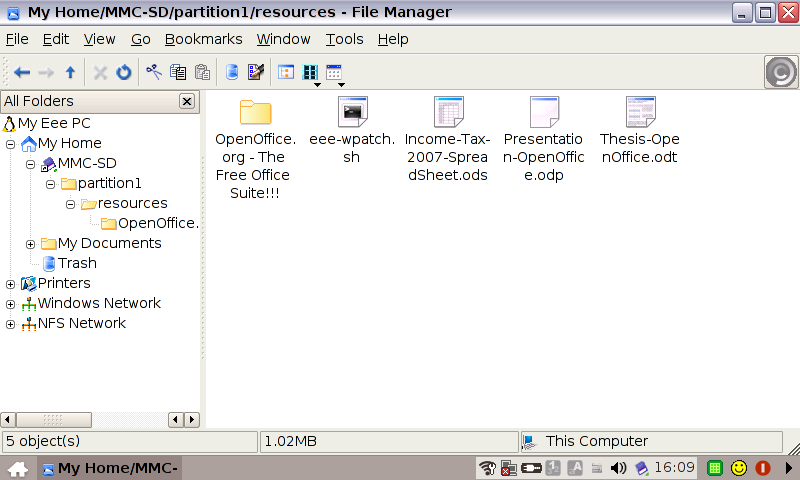Viewport: 800px width, 480px height.
Task: Select the eee-wpatch.sh file
Action: tap(352, 111)
